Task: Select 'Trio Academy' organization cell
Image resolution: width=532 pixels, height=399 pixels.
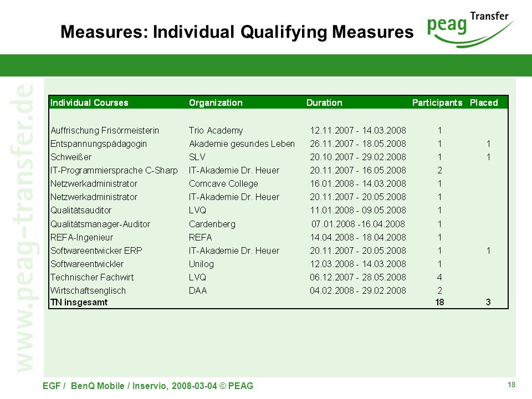Action: [x=216, y=131]
